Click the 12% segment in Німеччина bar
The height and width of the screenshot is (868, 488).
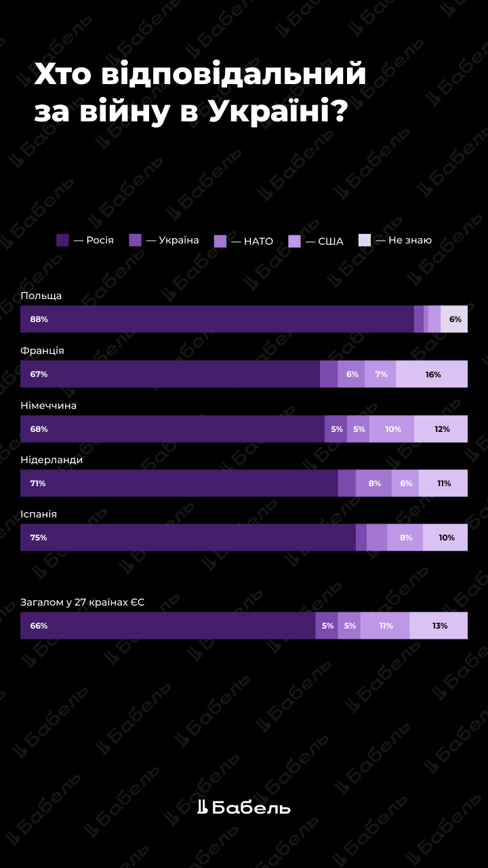[441, 429]
